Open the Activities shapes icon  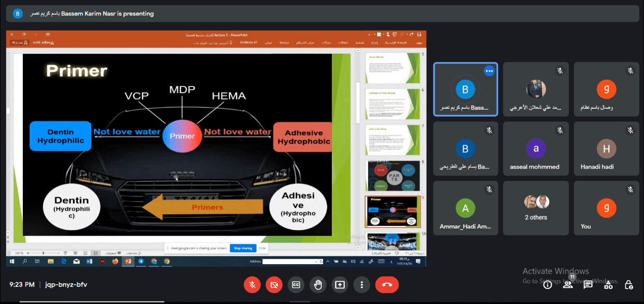(x=608, y=284)
